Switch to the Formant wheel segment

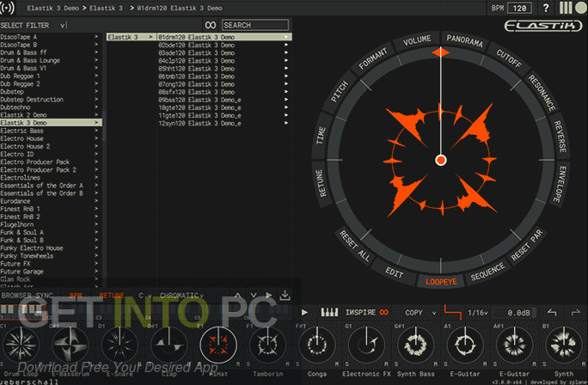[373, 58]
